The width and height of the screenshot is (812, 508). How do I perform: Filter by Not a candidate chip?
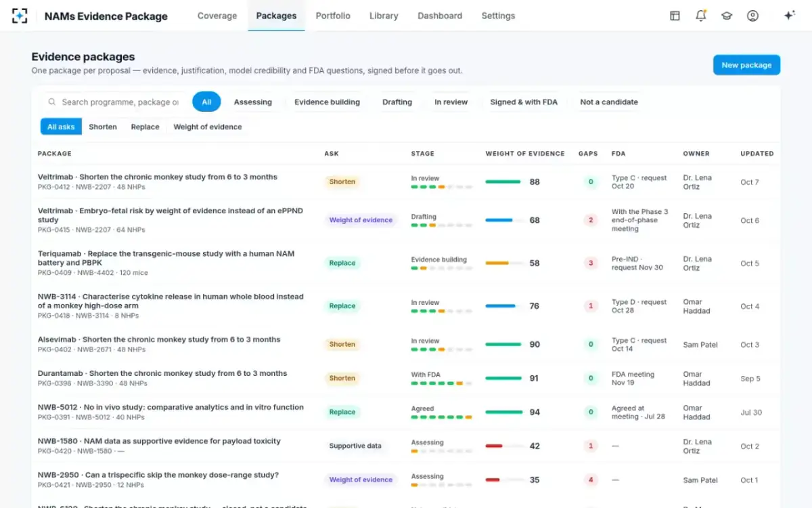click(609, 102)
